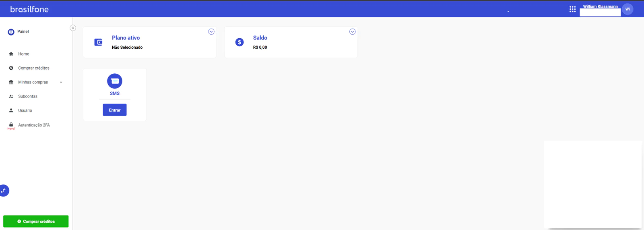The height and width of the screenshot is (230, 644).
Task: Click the lock icon for Autenticação 2FA
Action: pyautogui.click(x=11, y=125)
